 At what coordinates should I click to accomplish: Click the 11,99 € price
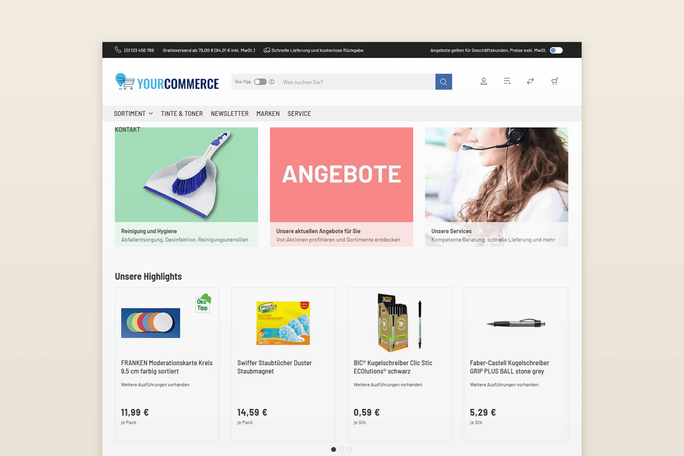(x=135, y=412)
